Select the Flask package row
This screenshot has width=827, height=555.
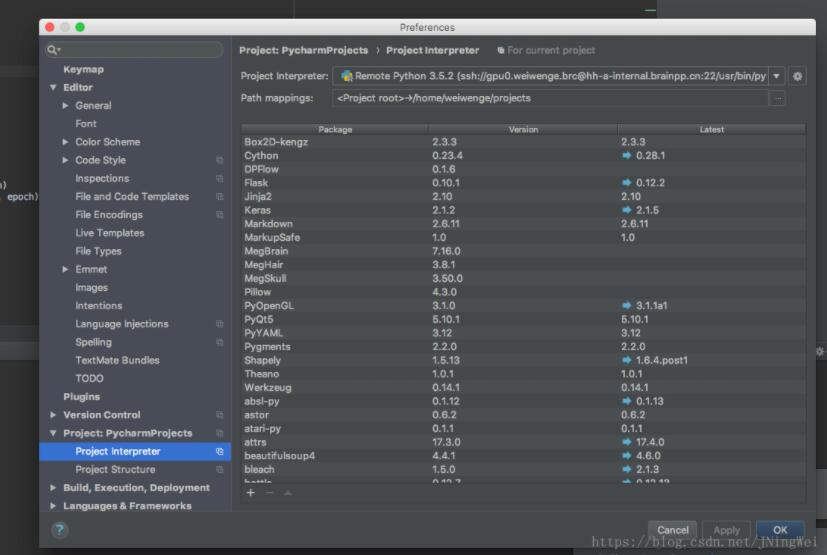click(523, 183)
